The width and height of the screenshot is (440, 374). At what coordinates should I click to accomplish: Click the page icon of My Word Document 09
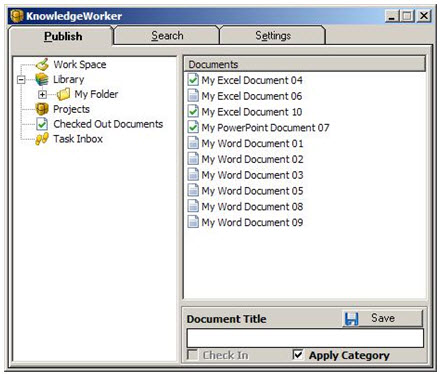point(193,222)
